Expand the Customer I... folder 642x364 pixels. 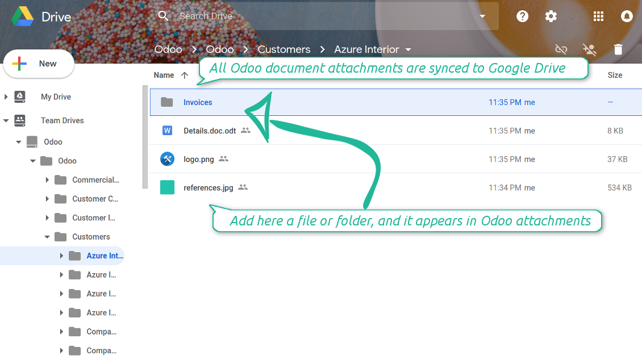coord(47,218)
